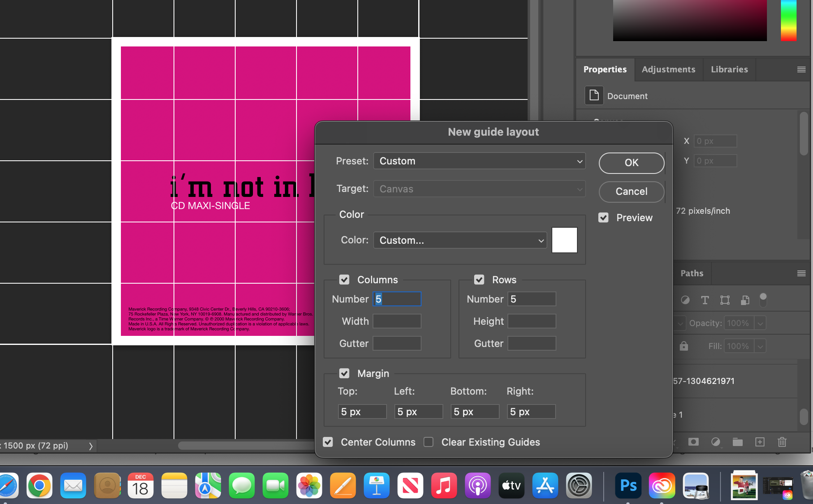Filter layers by adjustment layer icon
813x504 pixels.
pos(685,300)
